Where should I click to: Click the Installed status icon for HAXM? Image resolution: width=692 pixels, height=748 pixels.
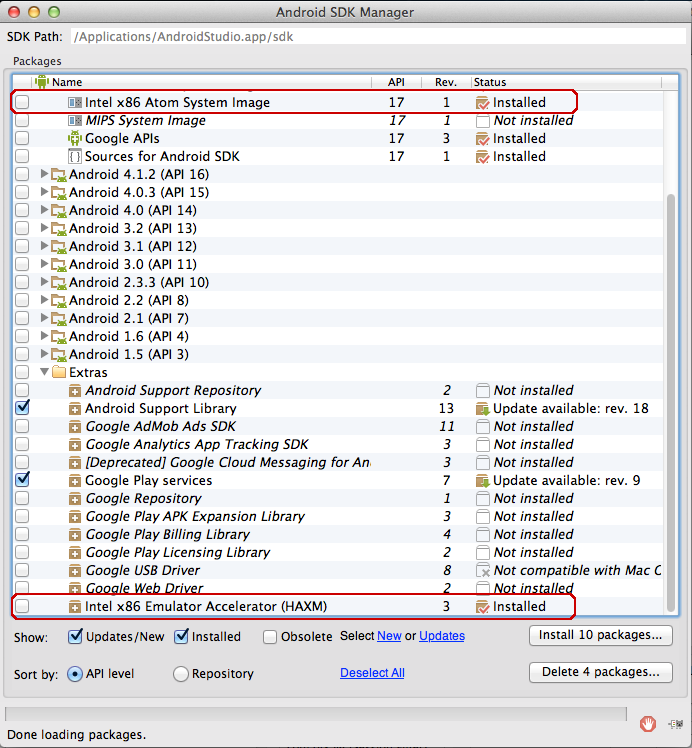coord(483,607)
